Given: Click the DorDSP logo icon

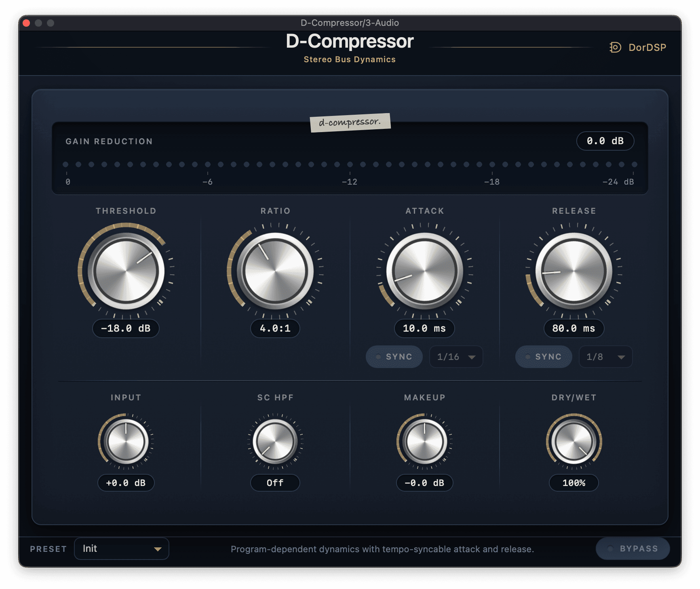Looking at the screenshot, I should pos(615,47).
